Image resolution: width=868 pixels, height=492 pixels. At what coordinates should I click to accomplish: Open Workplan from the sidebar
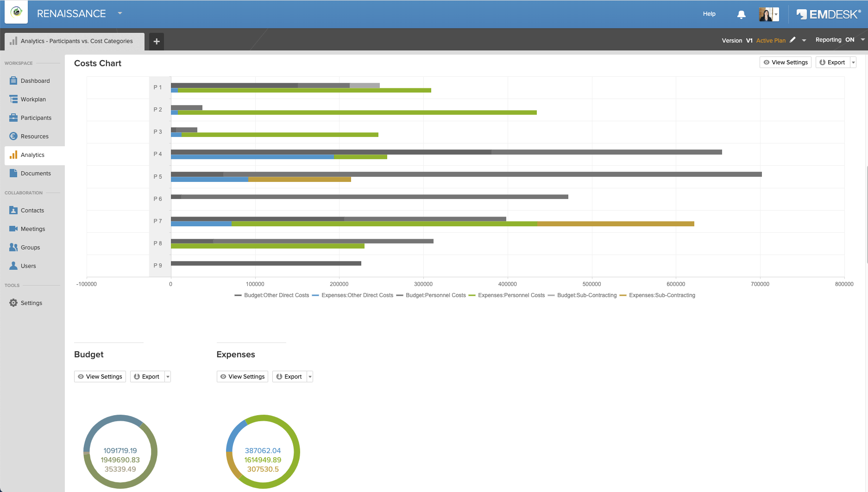(x=33, y=99)
